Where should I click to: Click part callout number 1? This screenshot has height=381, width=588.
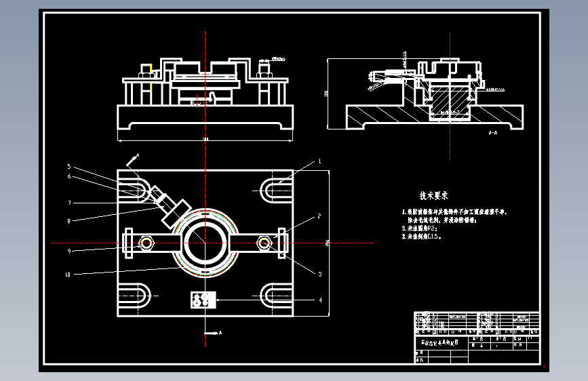320,161
